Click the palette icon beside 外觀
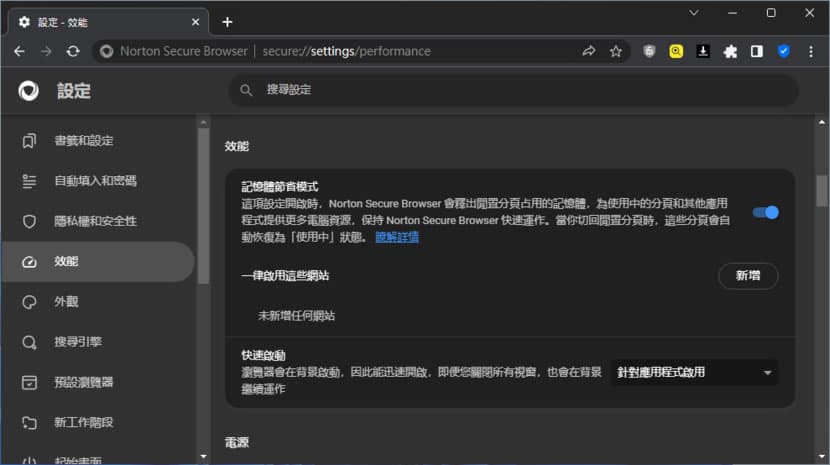 (29, 302)
